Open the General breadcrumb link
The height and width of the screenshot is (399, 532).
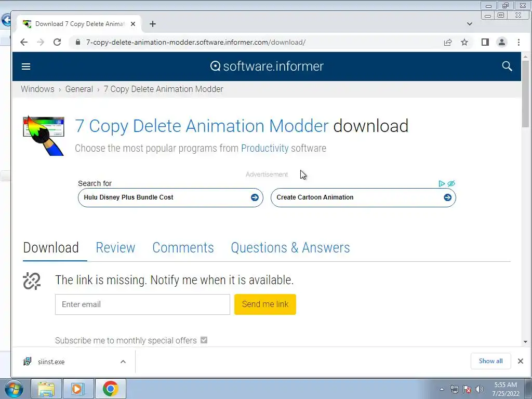click(x=79, y=89)
